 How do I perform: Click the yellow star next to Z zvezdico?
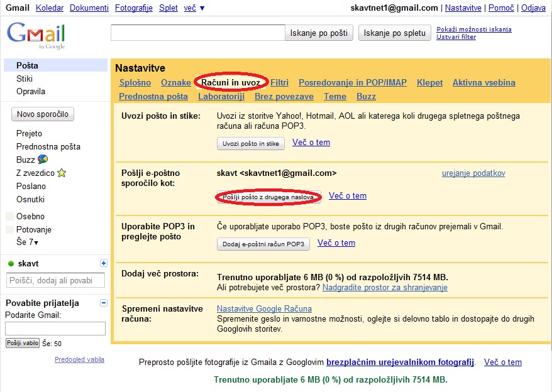pyautogui.click(x=62, y=173)
